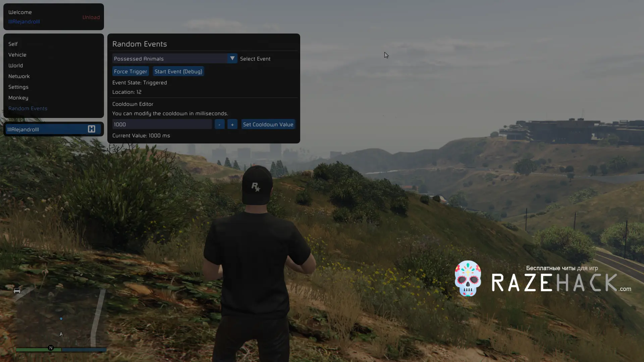Click Start Event Debug button
This screenshot has height=362, width=644.
[x=178, y=71]
